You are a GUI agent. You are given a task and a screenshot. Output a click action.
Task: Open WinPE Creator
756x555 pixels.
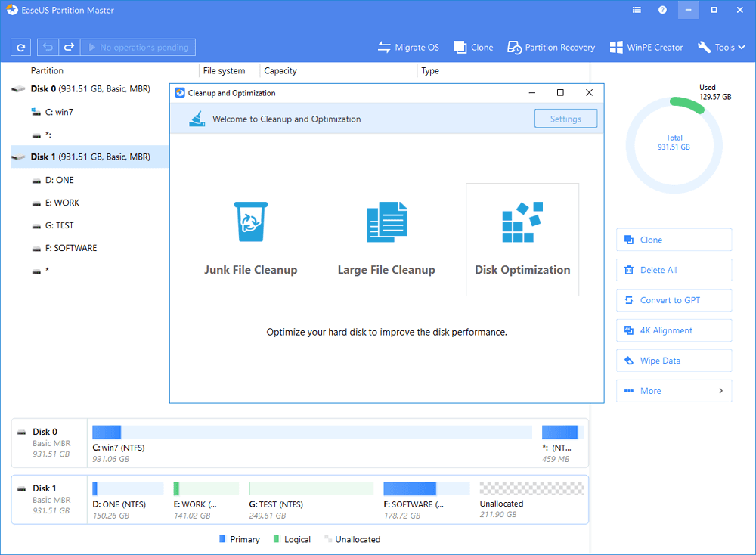point(646,47)
